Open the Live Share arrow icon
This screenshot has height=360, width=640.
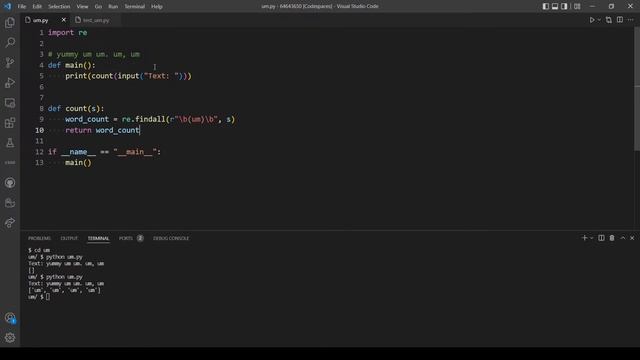10,223
